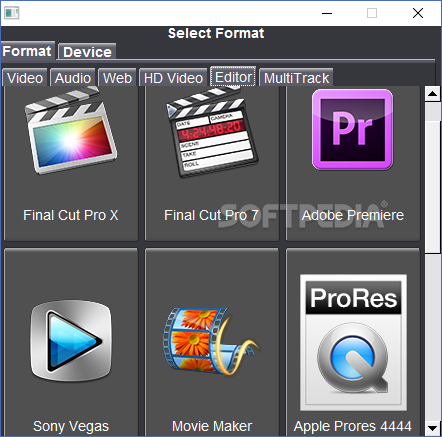442x437 pixels.
Task: Click the "Movie Maker" label
Action: (212, 426)
